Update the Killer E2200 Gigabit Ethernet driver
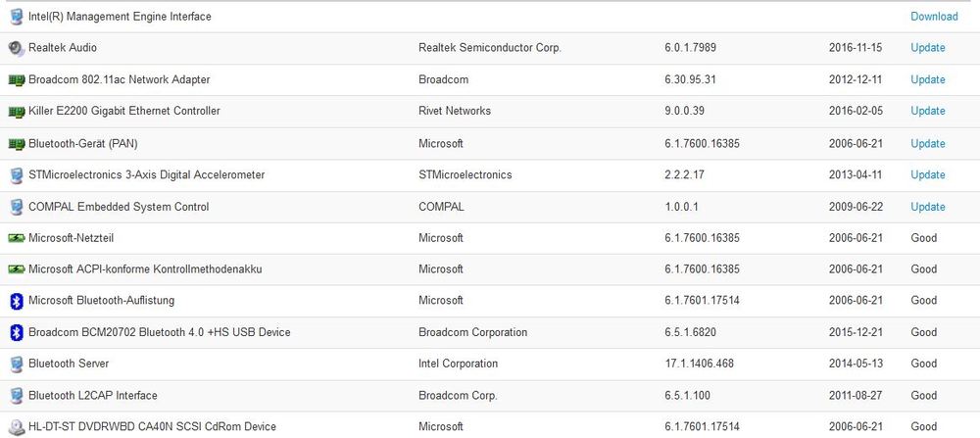 tap(927, 112)
